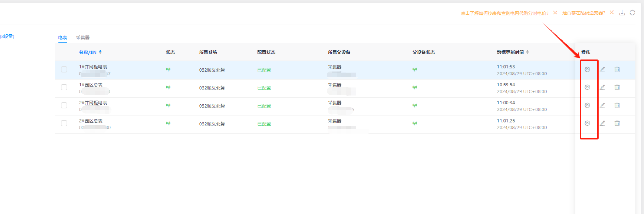644x214 pixels.
Task: Click status icon of 2#园区总表
Action: [x=168, y=123]
